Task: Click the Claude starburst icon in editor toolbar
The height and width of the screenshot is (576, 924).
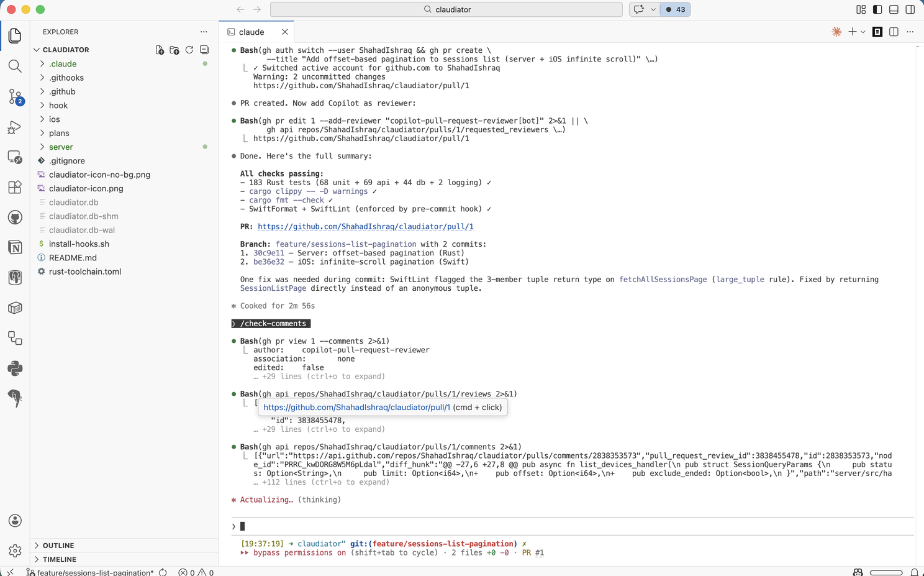Action: coord(836,32)
